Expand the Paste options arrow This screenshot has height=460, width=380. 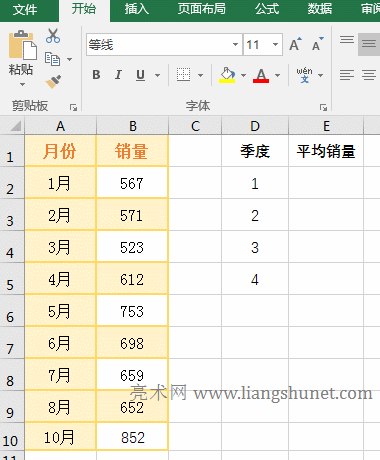[22, 84]
